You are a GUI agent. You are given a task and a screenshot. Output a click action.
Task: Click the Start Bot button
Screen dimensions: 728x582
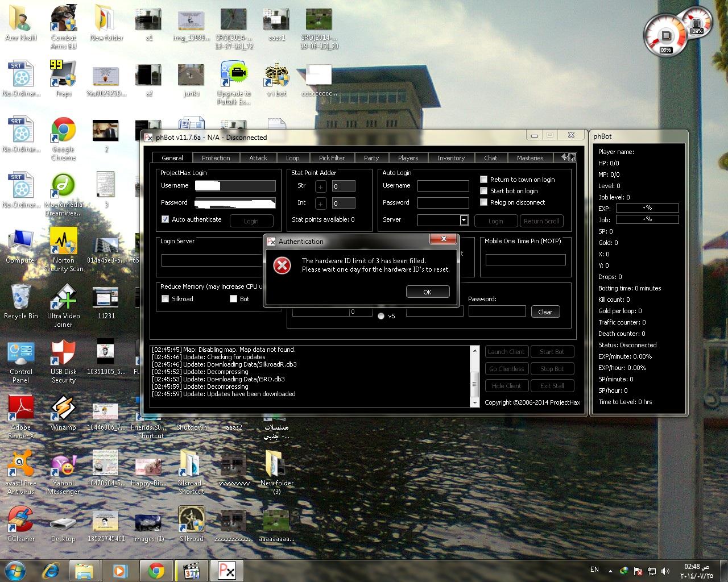pyautogui.click(x=552, y=352)
